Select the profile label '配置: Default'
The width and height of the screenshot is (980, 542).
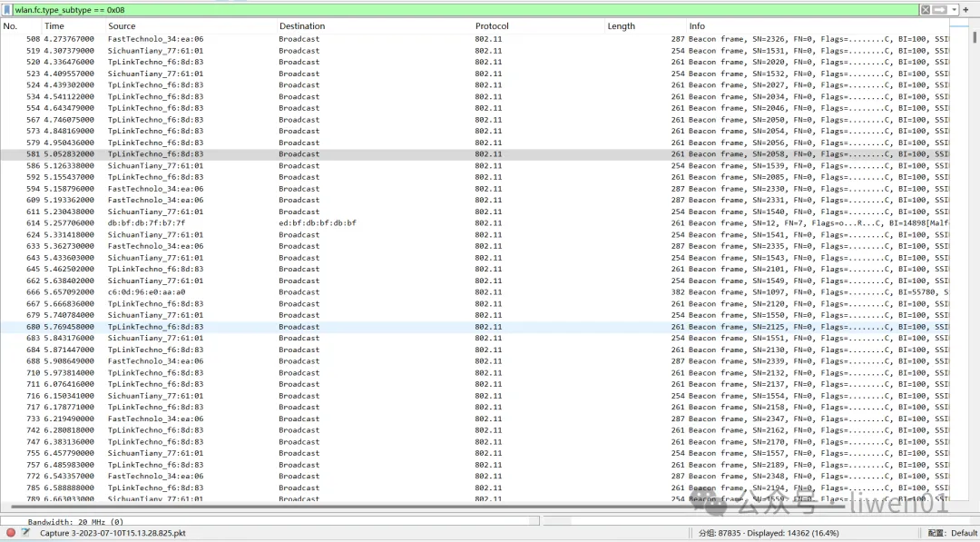click(953, 533)
